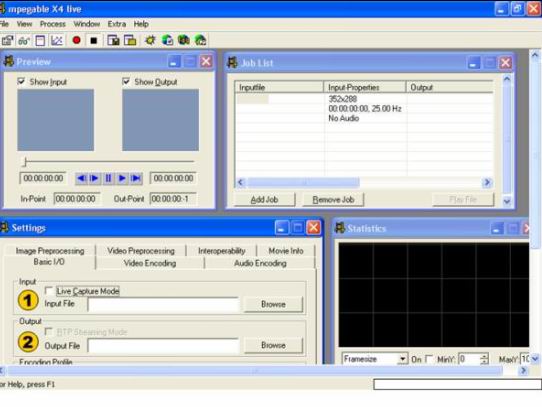This screenshot has width=542, height=407.
Task: Minimize the Preview window
Action: coord(174,62)
